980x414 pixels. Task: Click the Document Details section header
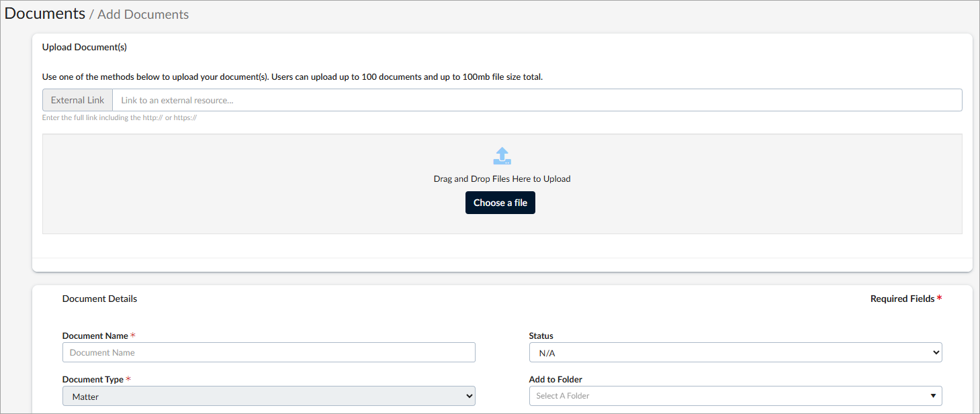coord(99,299)
